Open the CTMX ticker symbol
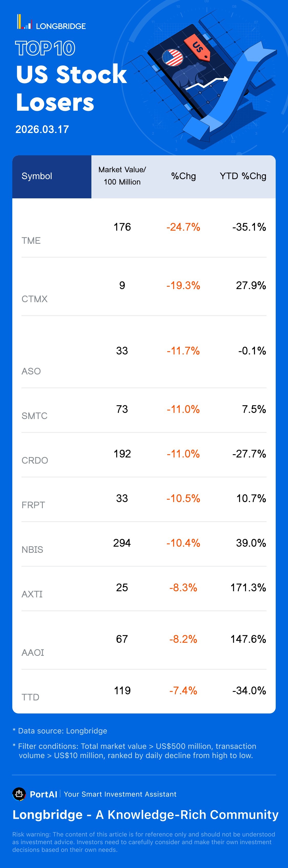Screen dimensions: 288x868 pos(34,299)
